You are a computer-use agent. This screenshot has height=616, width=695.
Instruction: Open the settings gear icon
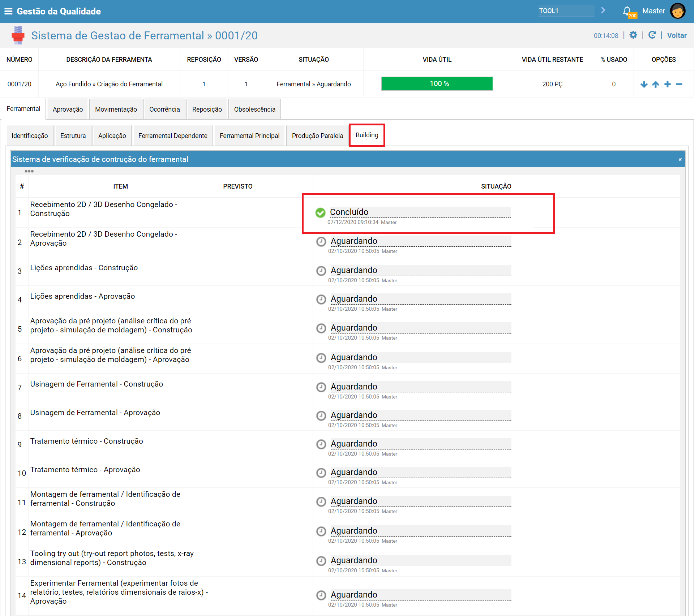(634, 35)
